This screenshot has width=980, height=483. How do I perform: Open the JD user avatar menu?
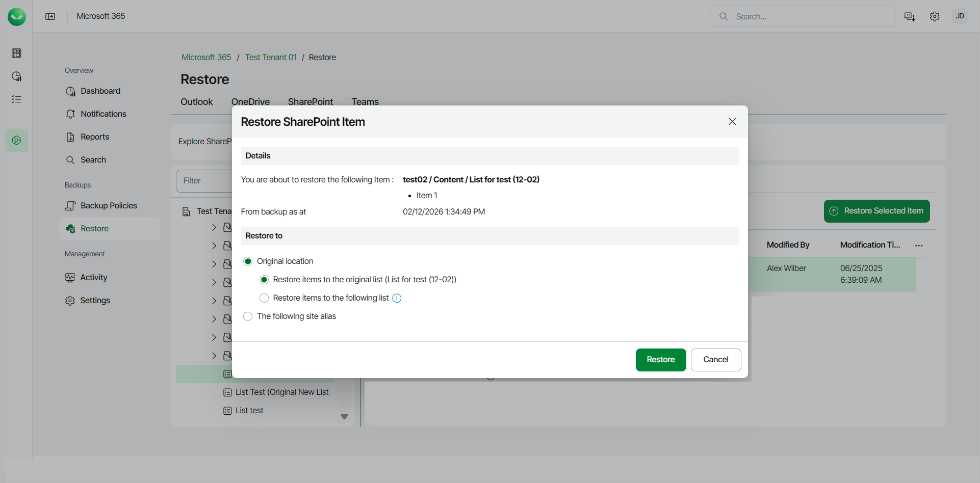point(960,16)
